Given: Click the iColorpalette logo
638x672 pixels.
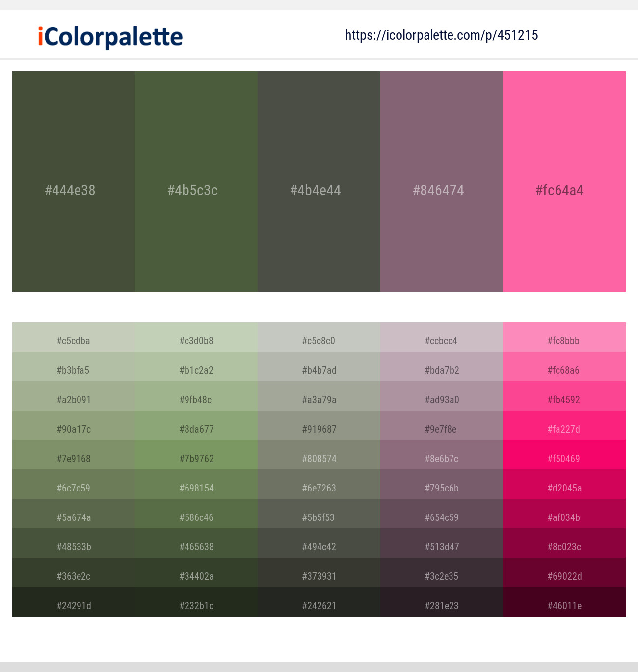Looking at the screenshot, I should click(x=110, y=37).
